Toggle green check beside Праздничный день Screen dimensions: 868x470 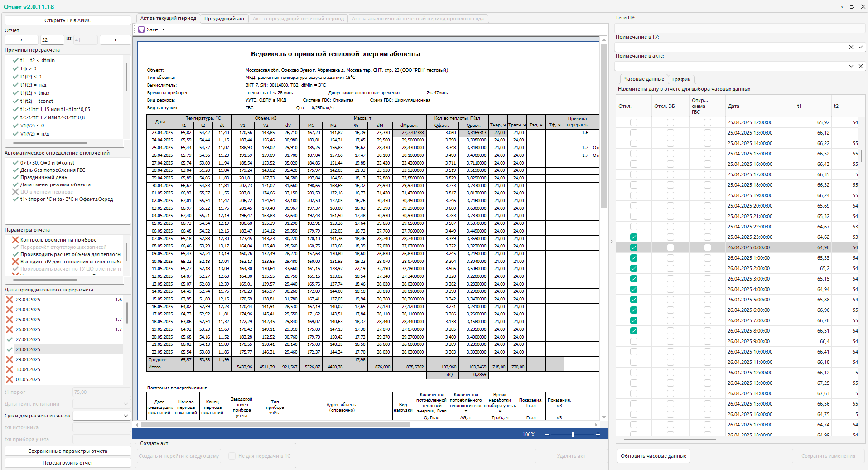(15, 177)
